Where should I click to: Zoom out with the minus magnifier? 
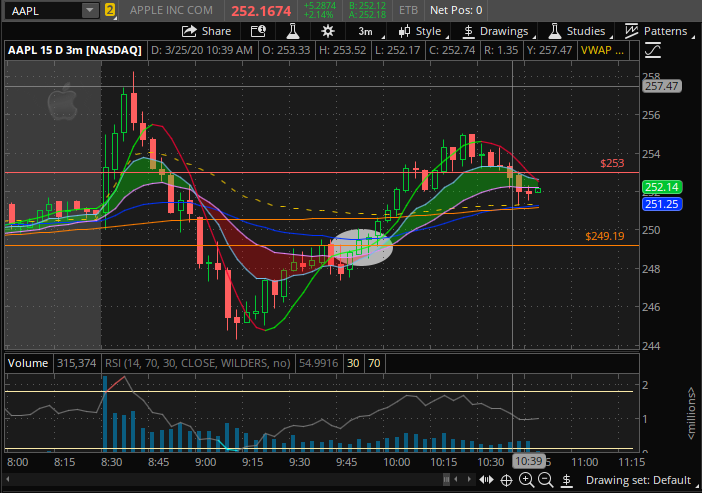545,480
